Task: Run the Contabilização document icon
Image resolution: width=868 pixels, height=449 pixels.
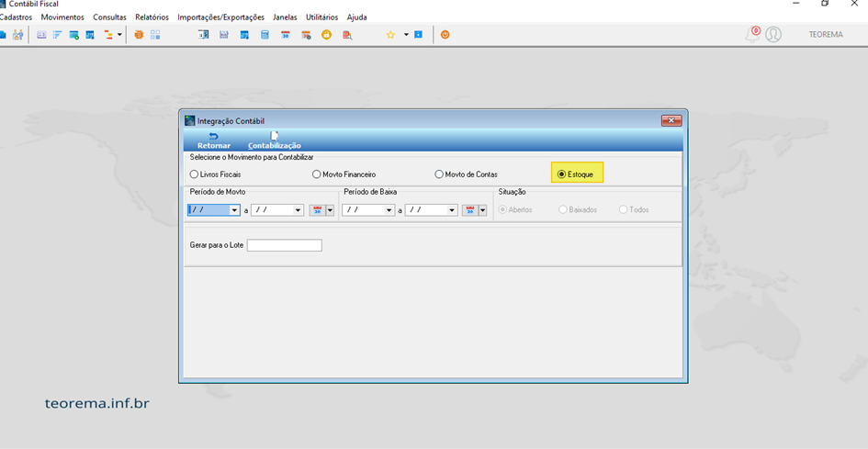Action: pos(274,136)
